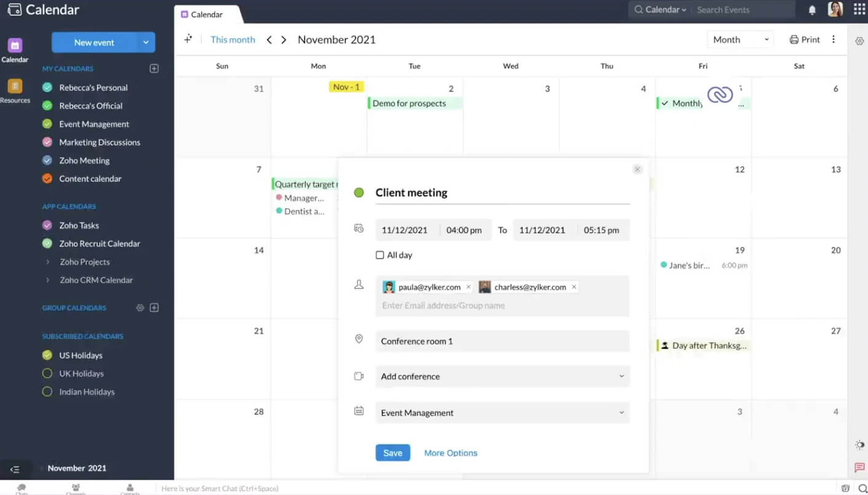Open the three-dot menu beside Print
This screenshot has width=868, height=495.
[x=834, y=39]
